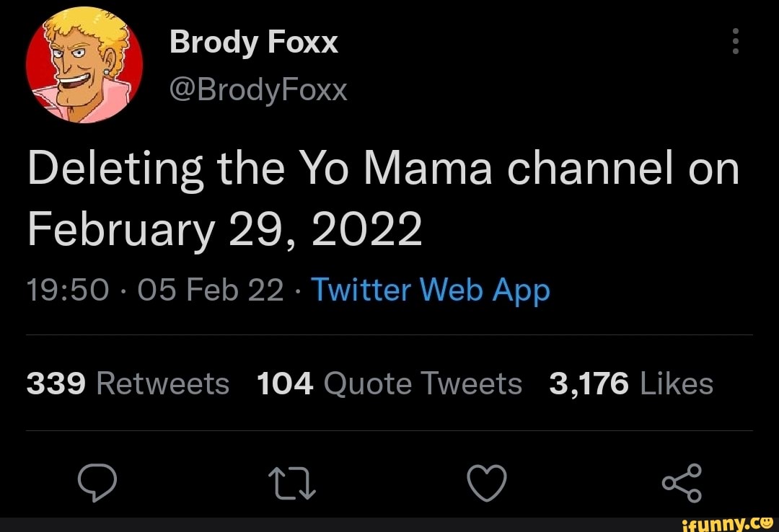The image size is (779, 532).
Task: Open the share icon options
Action: [x=682, y=482]
